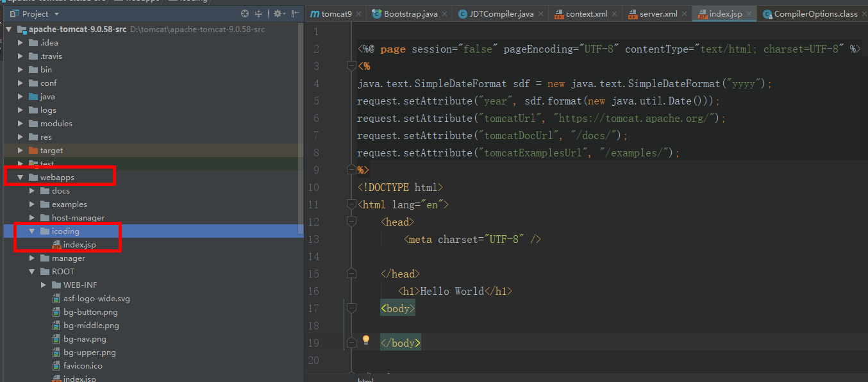Close the context.xml tab
Viewport: 868px width, 382px height.
614,13
